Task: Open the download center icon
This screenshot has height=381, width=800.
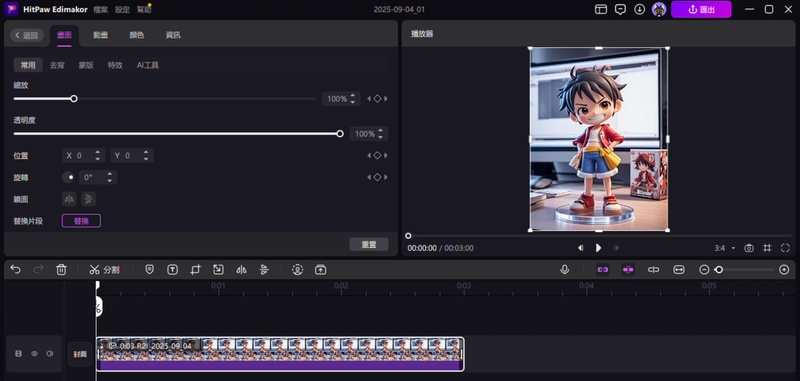Action: tap(640, 9)
